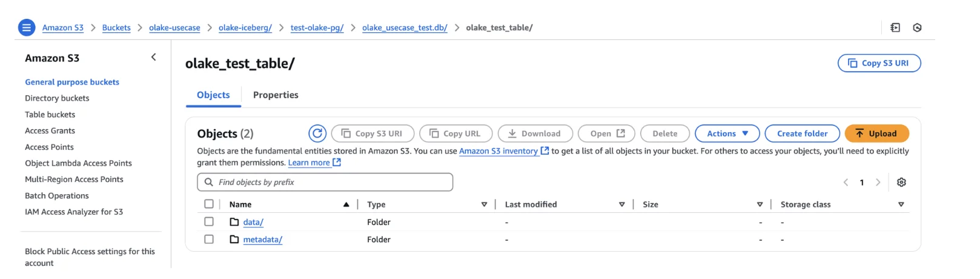Open the table preferences gear icon
Image resolution: width=980 pixels, height=279 pixels.
pos(901,183)
